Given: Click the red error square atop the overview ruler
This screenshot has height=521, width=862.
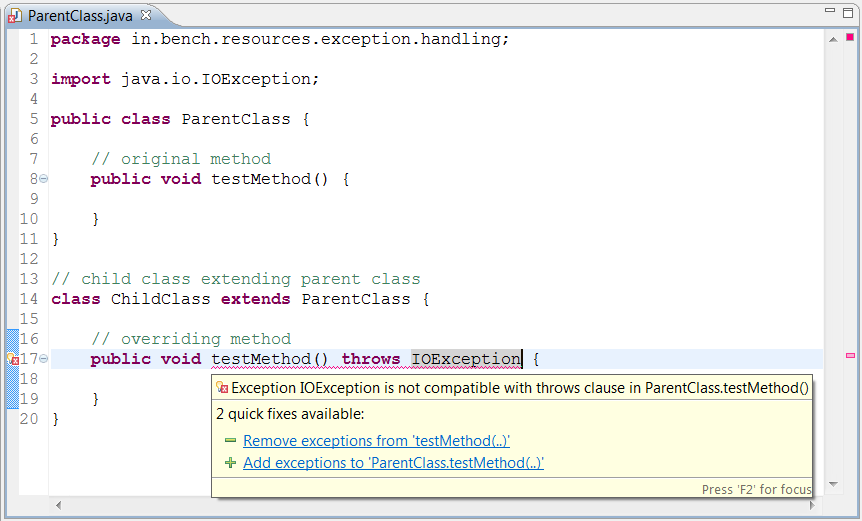Looking at the screenshot, I should [850, 37].
